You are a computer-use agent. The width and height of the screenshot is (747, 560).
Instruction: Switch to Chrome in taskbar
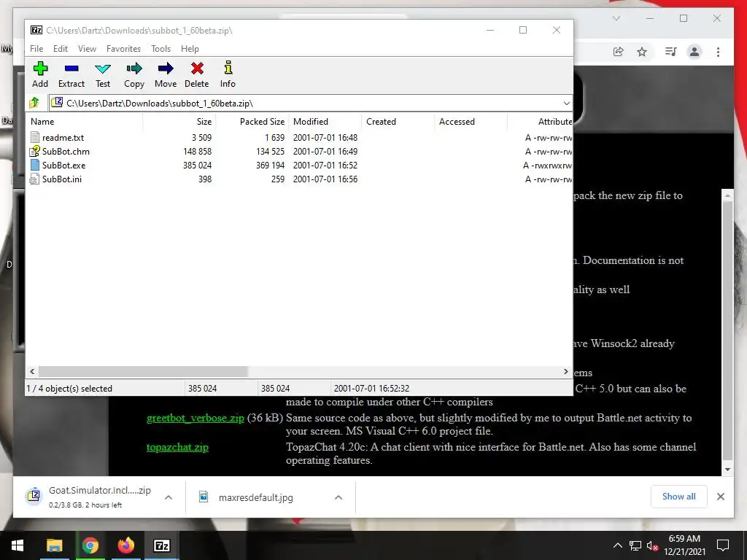tap(90, 545)
